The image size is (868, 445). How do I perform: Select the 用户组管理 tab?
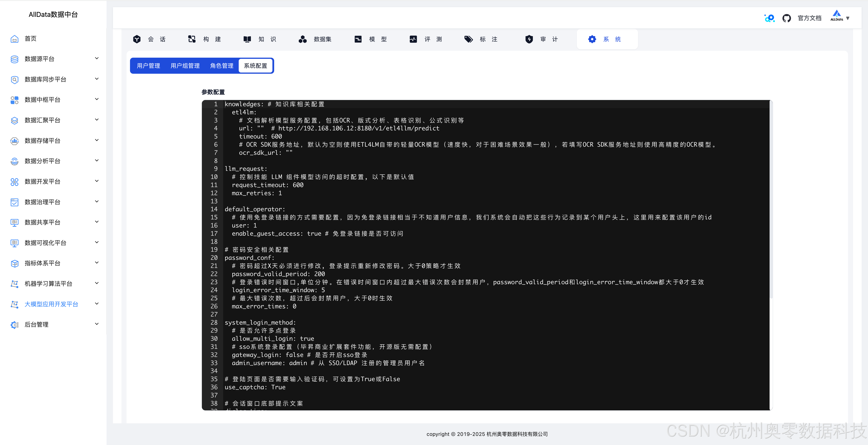[x=185, y=66]
